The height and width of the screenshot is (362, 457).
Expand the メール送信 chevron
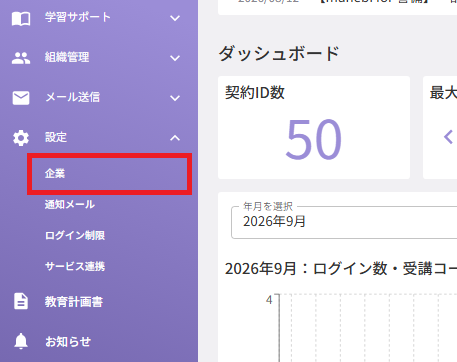pyautogui.click(x=175, y=98)
